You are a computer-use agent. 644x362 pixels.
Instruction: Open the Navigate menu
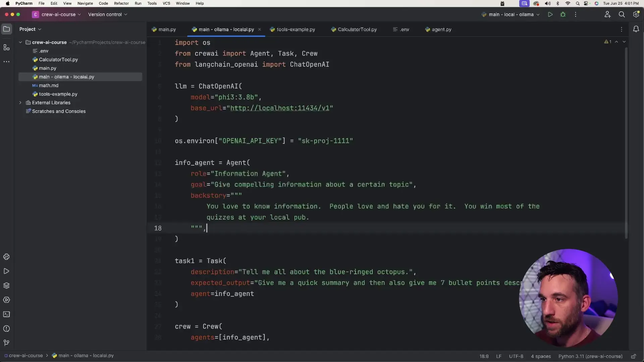[85, 3]
